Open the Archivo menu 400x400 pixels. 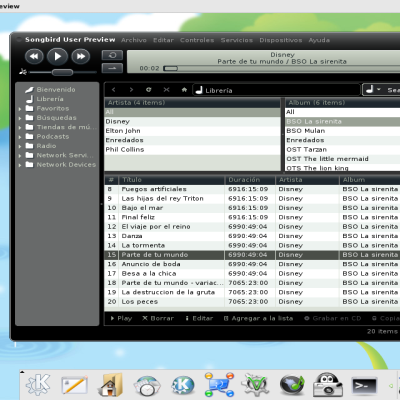[134, 40]
